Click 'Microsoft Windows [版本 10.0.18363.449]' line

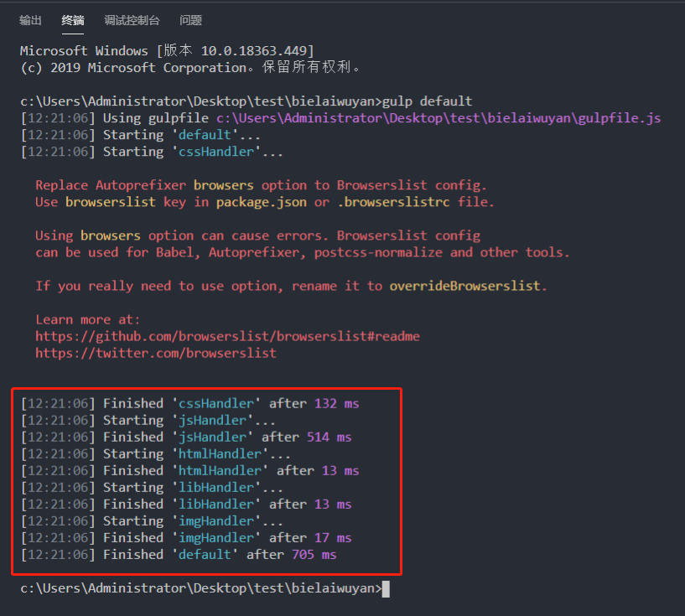pos(167,51)
